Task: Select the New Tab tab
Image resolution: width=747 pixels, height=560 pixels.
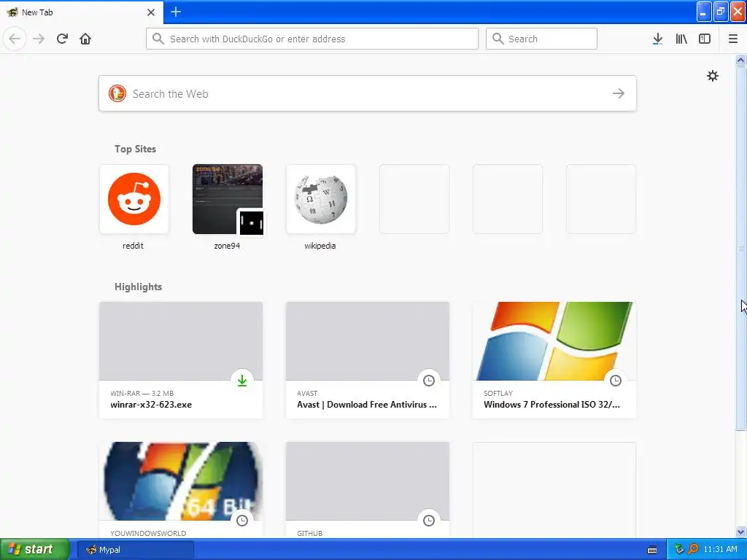Action: click(82, 12)
